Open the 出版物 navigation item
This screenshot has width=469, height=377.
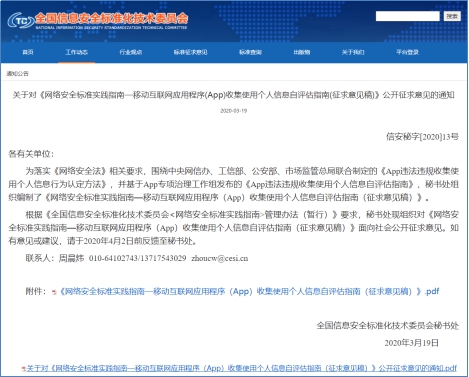(302, 52)
